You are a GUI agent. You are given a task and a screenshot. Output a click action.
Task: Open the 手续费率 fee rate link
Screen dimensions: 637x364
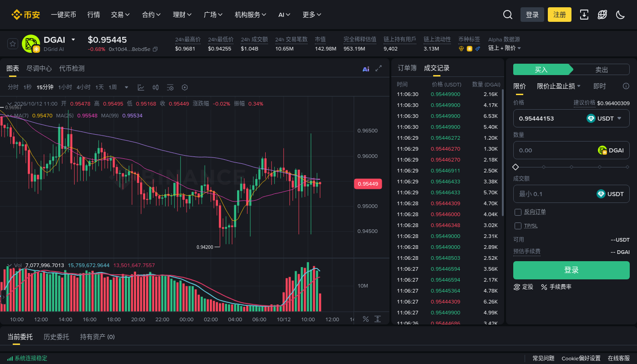tap(556, 287)
